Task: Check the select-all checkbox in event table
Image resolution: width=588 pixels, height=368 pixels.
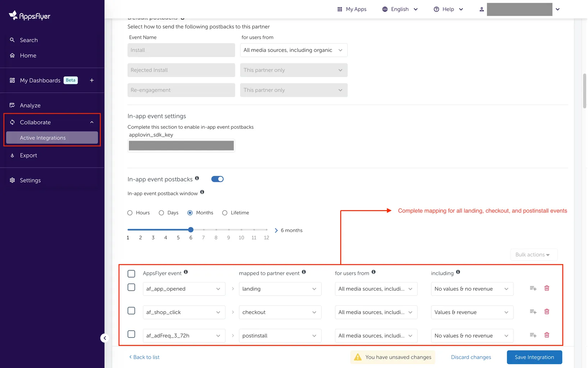Action: coord(131,273)
